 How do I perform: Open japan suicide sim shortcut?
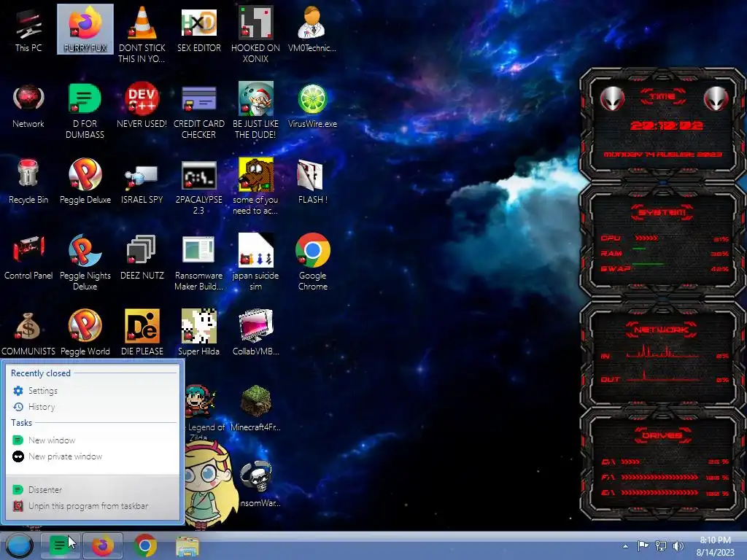(x=256, y=262)
